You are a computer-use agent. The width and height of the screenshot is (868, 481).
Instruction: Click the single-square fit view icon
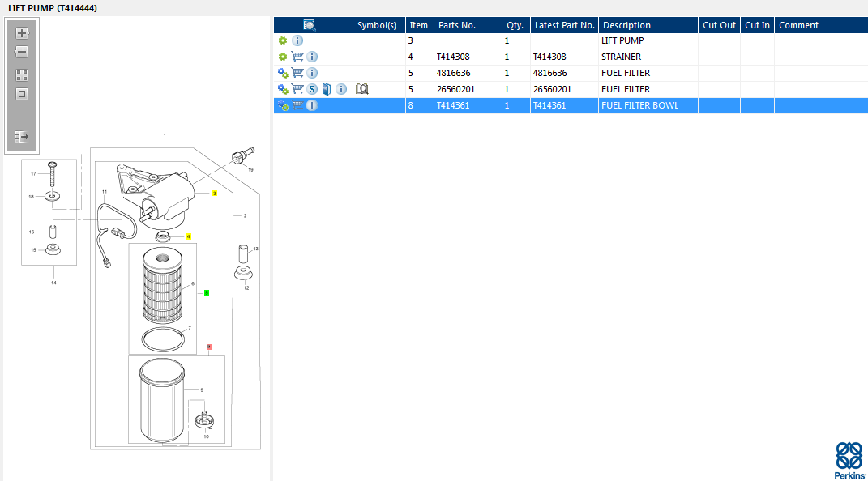pos(22,94)
